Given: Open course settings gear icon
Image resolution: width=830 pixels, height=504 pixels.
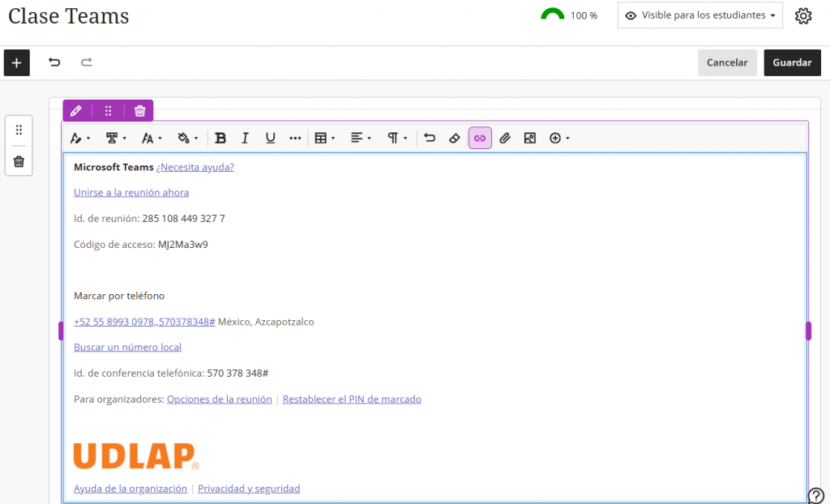Looking at the screenshot, I should (803, 16).
